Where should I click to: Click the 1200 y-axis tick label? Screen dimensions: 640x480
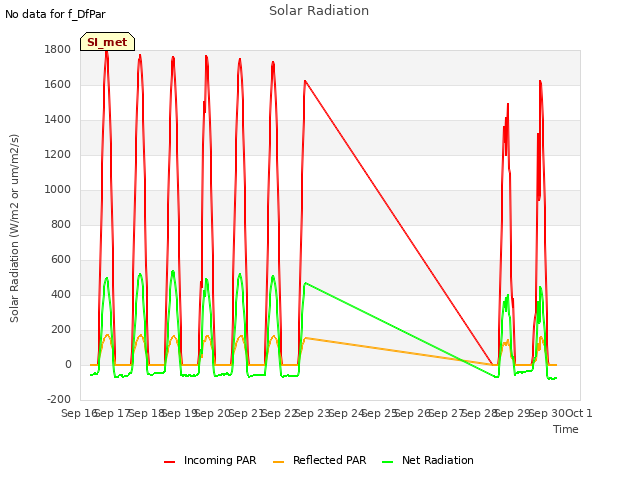(58, 155)
